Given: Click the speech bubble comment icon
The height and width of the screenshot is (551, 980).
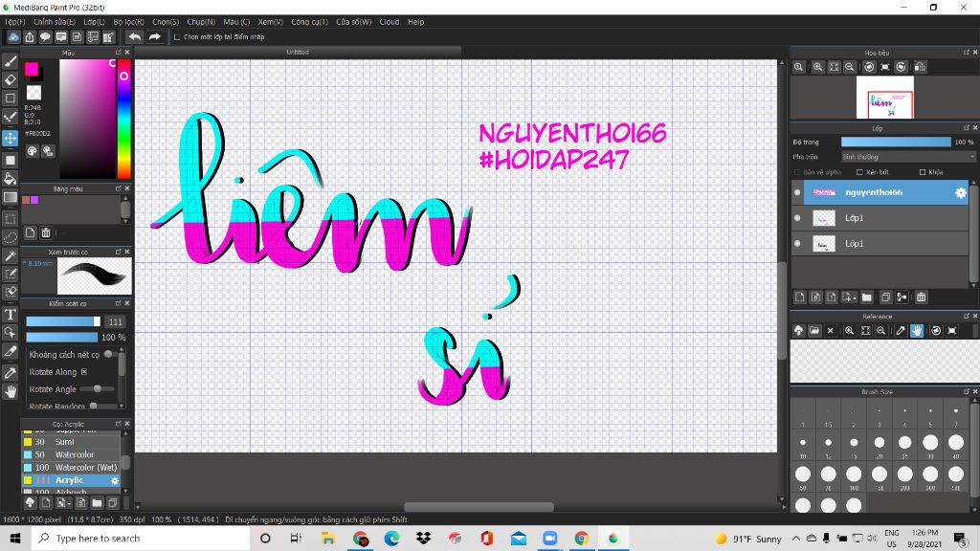Looking at the screenshot, I should click(x=45, y=37).
